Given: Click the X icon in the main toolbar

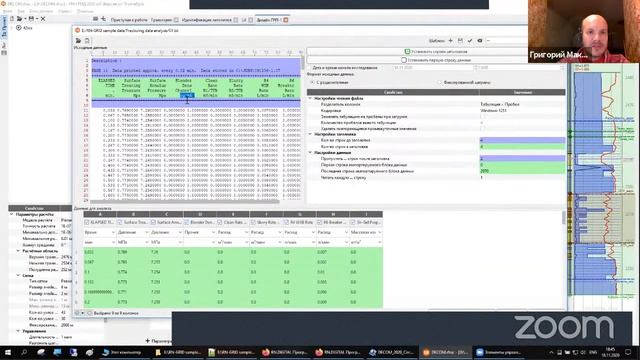Looking at the screenshot, I should [43, 19].
